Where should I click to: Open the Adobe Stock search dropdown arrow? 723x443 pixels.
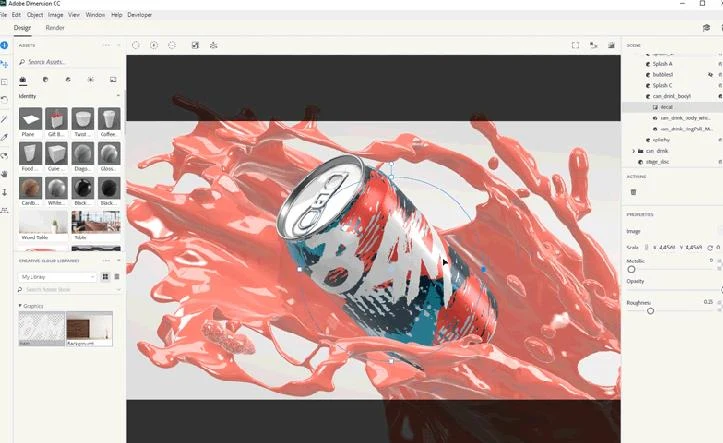119,289
